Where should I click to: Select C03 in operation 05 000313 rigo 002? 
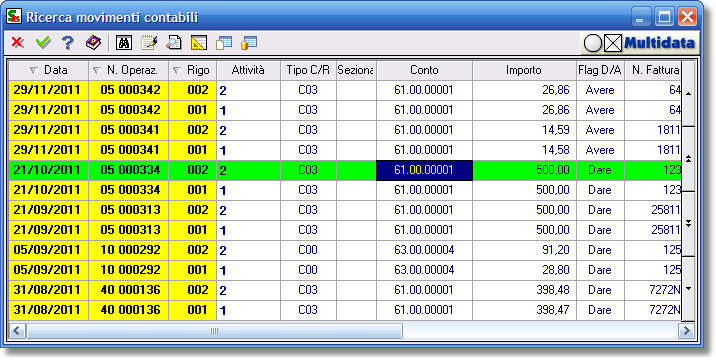(x=308, y=210)
